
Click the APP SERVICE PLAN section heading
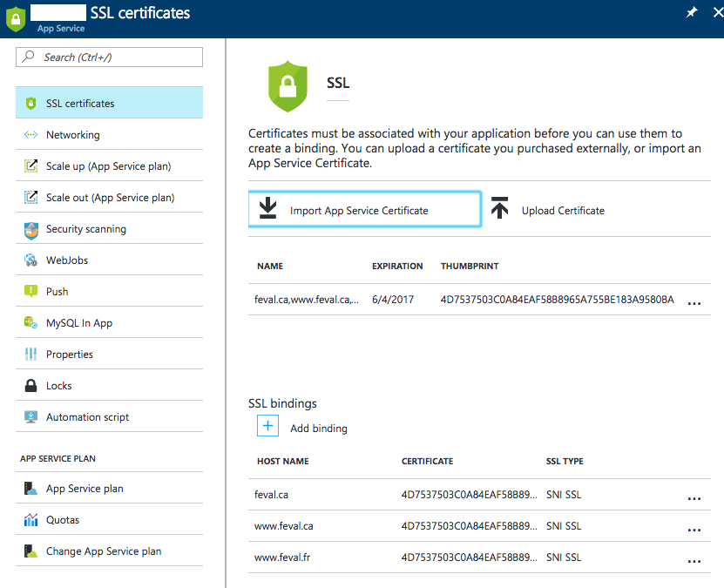(x=58, y=458)
